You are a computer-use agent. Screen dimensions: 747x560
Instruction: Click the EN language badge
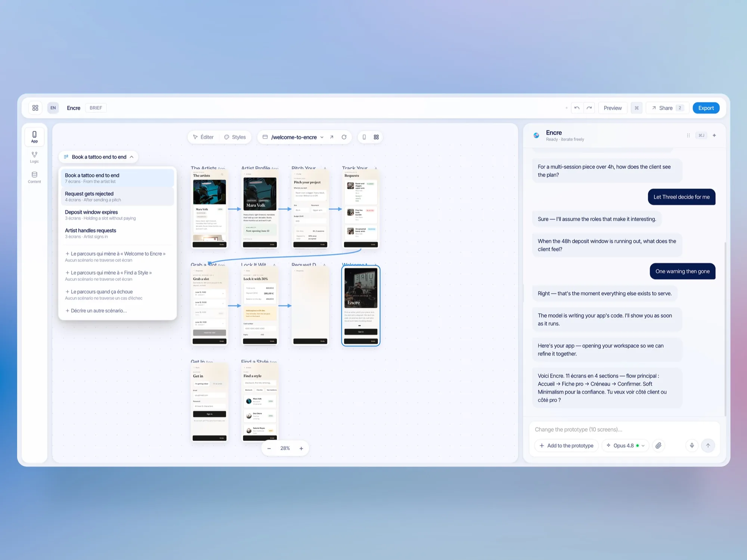53,108
